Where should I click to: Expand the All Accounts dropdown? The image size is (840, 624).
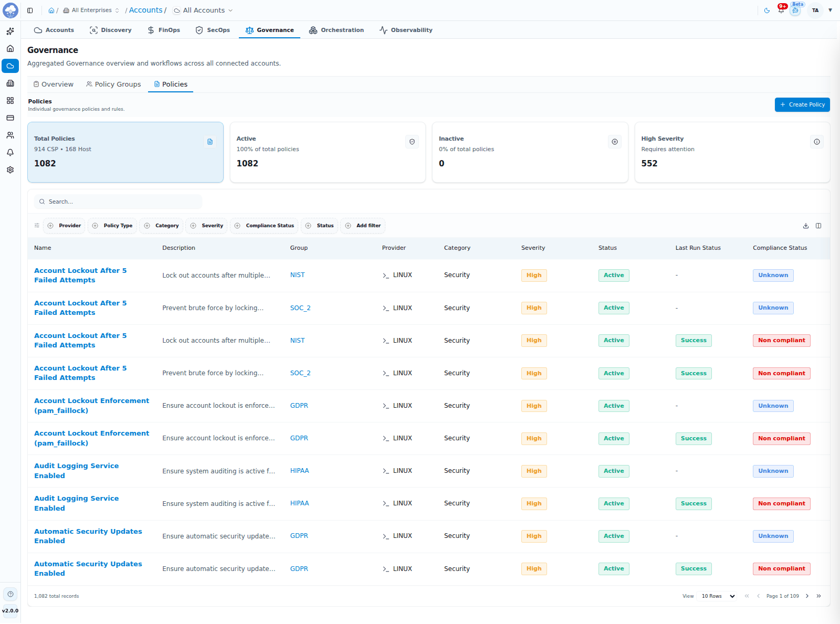(x=203, y=10)
